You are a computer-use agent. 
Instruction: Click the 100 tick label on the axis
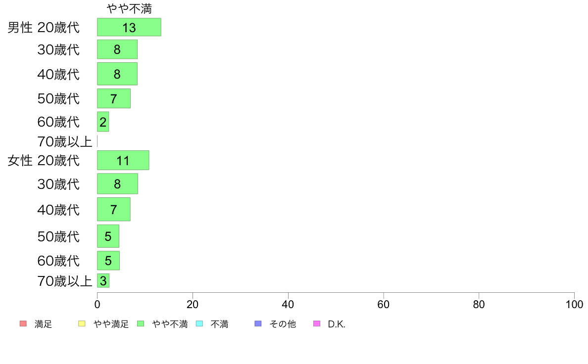point(574,304)
